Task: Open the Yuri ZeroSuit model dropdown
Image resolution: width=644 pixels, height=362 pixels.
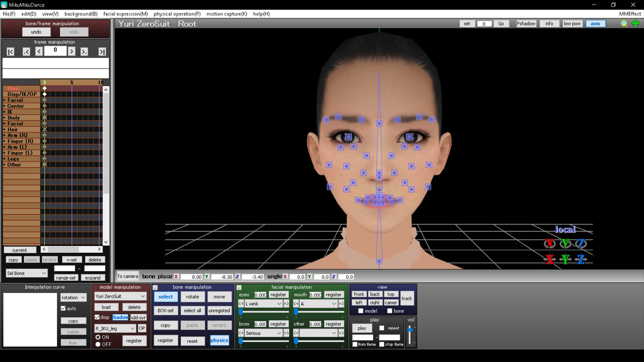Action: [x=120, y=297]
